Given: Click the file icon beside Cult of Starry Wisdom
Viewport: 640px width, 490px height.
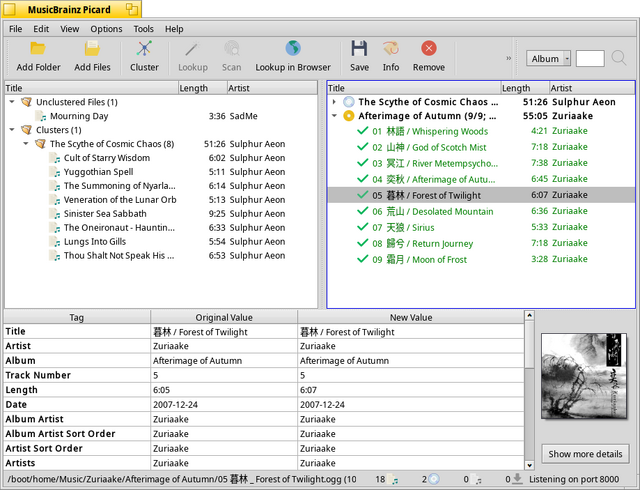Looking at the screenshot, I should click(x=55, y=158).
